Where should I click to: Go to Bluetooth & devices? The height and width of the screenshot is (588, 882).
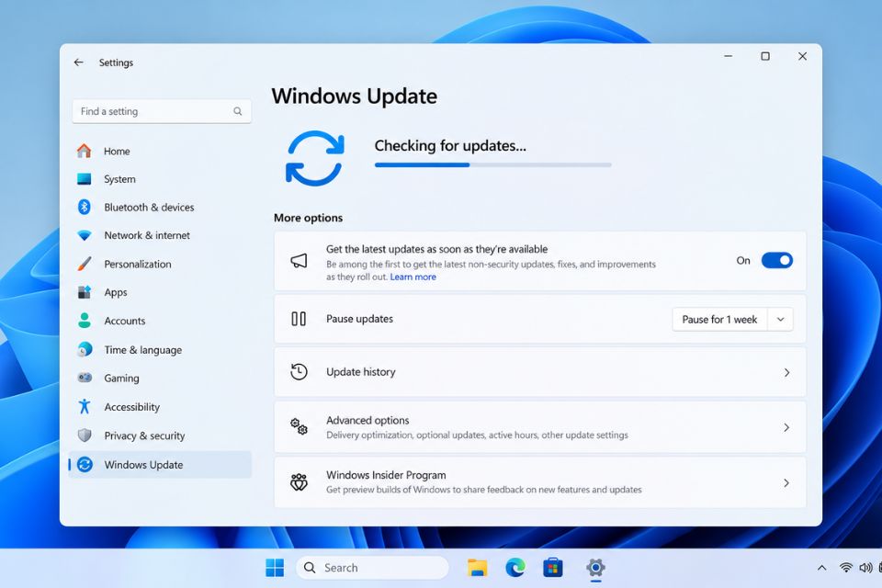pyautogui.click(x=159, y=207)
